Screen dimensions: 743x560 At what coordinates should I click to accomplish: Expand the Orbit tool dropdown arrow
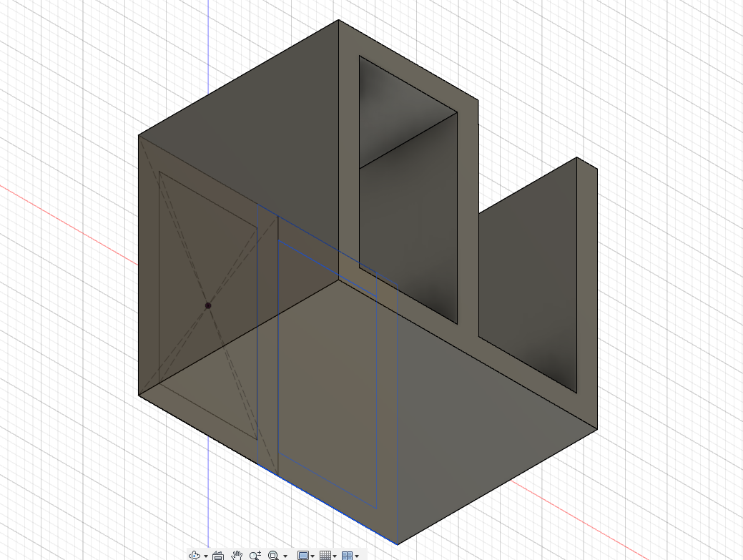[206, 555]
